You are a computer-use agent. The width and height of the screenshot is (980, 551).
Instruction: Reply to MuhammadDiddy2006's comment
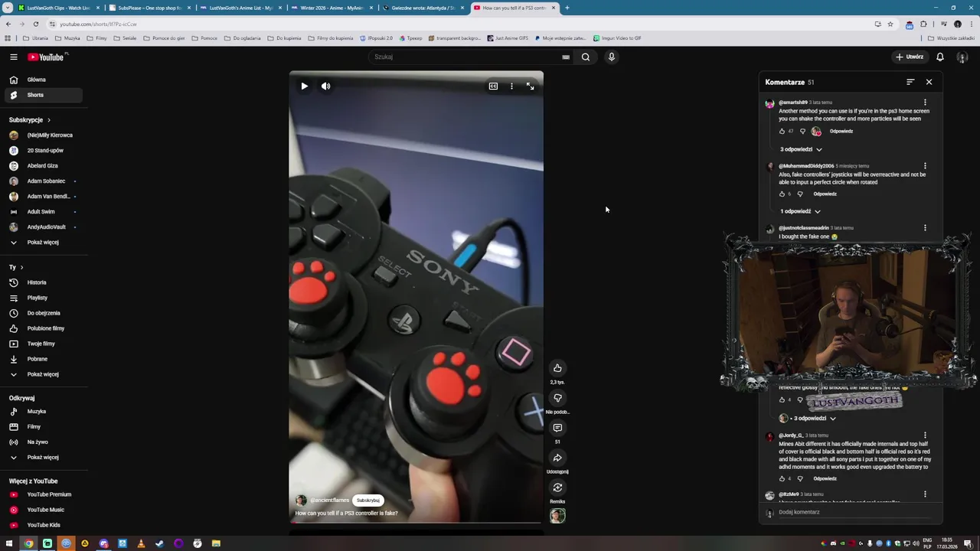click(x=825, y=194)
